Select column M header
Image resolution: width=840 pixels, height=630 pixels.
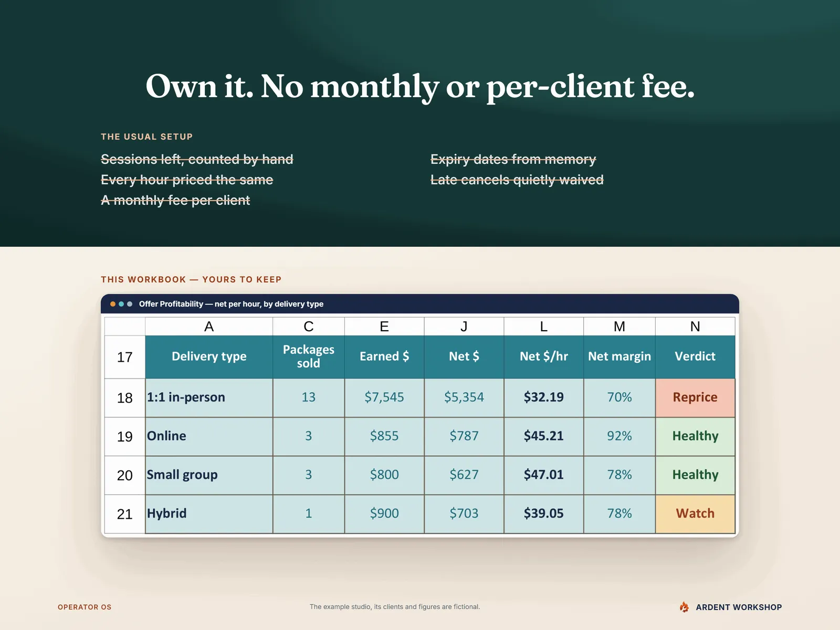(x=619, y=327)
